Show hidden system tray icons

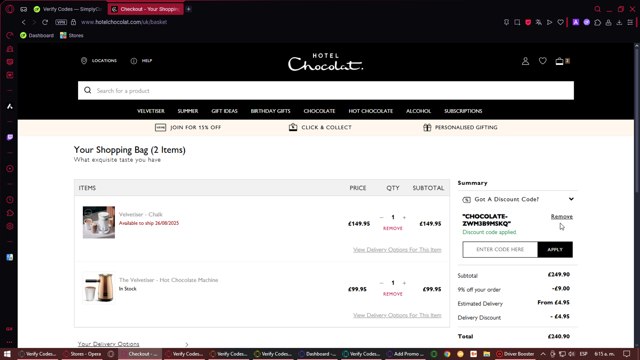(543, 354)
